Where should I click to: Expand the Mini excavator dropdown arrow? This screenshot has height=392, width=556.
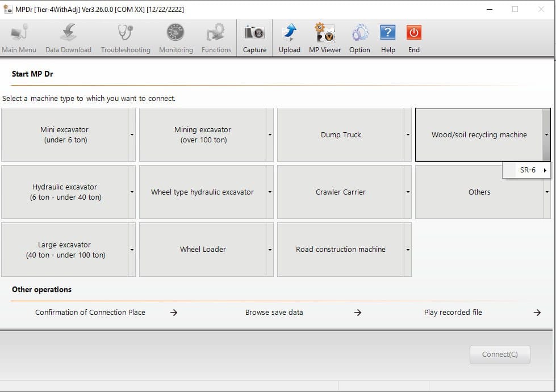[132, 134]
